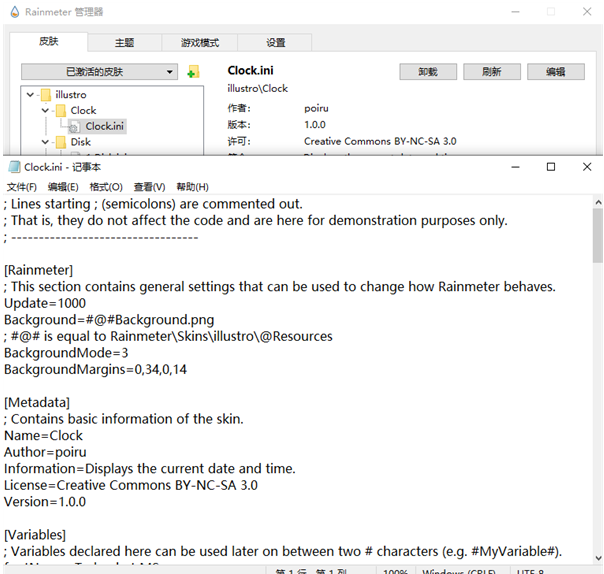This screenshot has height=574, width=604.
Task: Select the Disk folder label in tree
Action: pos(81,142)
